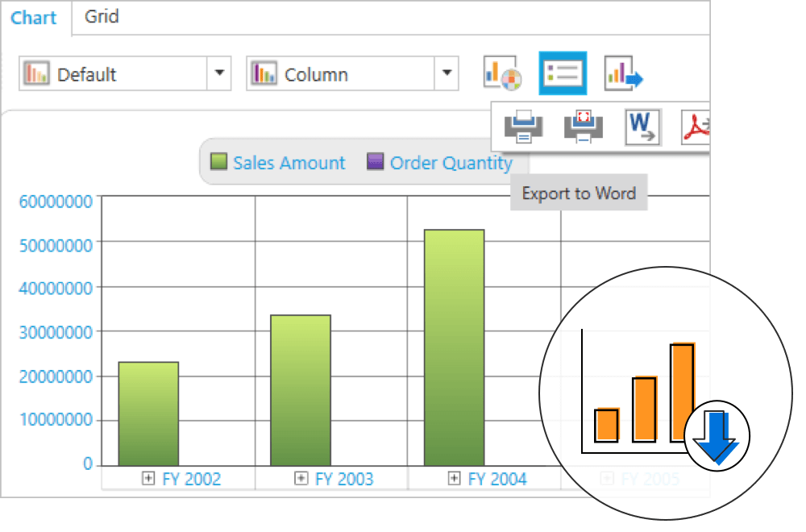Open the Default theme dropdown arrow
This screenshot has height=532, width=806.
(x=219, y=74)
